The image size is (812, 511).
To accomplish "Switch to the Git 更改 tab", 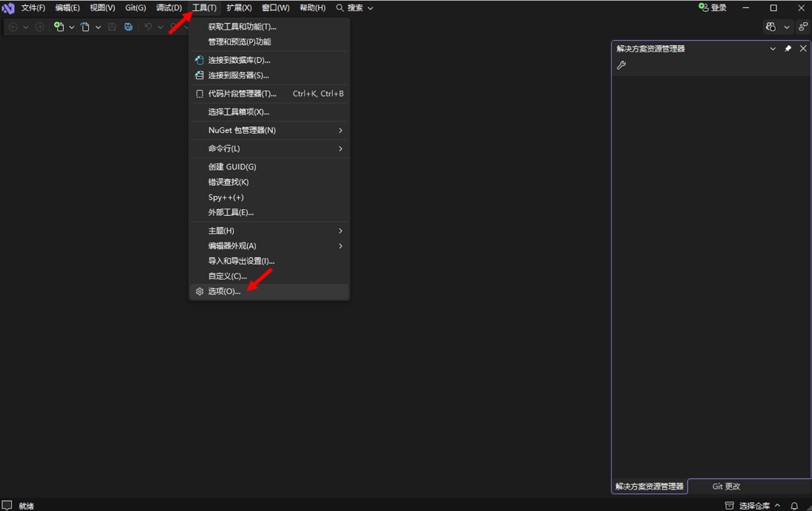I will click(x=725, y=487).
